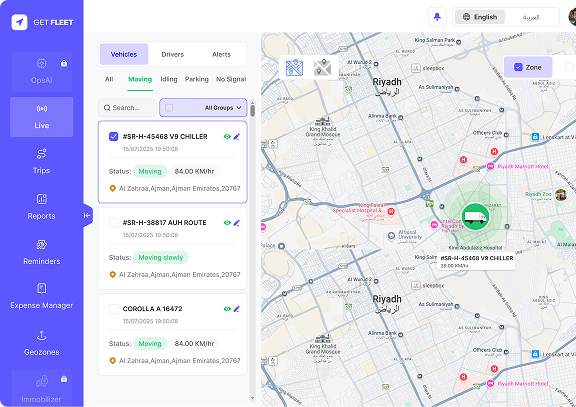This screenshot has height=407, width=576.
Task: Toggle the Zone checkbox on the map
Action: (518, 67)
